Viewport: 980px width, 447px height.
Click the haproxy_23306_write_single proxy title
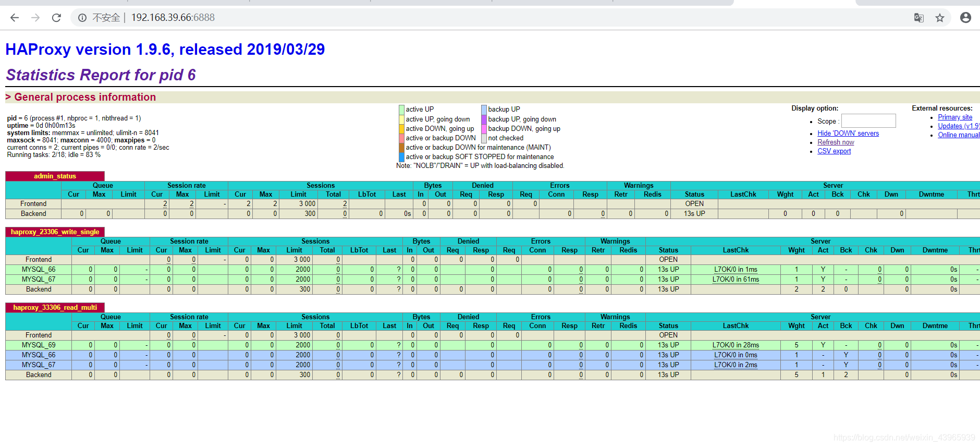pos(55,232)
